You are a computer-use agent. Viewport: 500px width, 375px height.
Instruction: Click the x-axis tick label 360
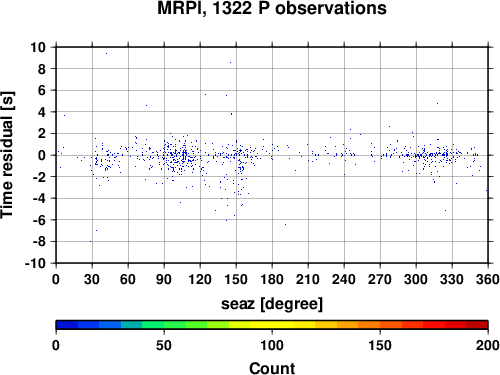[x=488, y=279]
